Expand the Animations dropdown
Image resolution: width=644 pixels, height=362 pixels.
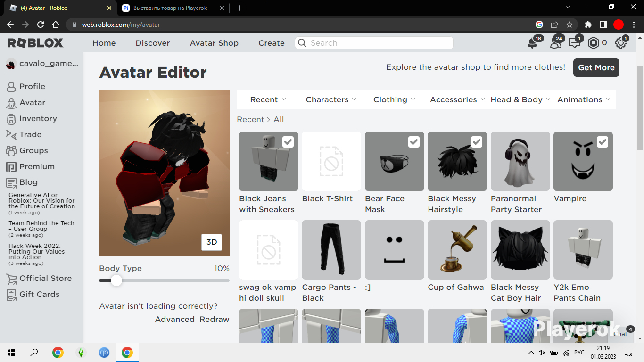pyautogui.click(x=584, y=100)
